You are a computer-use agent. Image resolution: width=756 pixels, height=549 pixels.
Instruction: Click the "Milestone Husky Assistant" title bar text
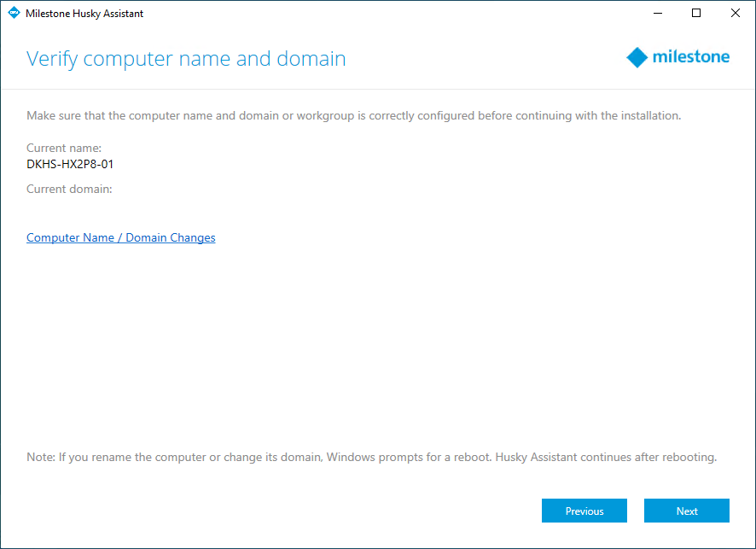pyautogui.click(x=84, y=14)
